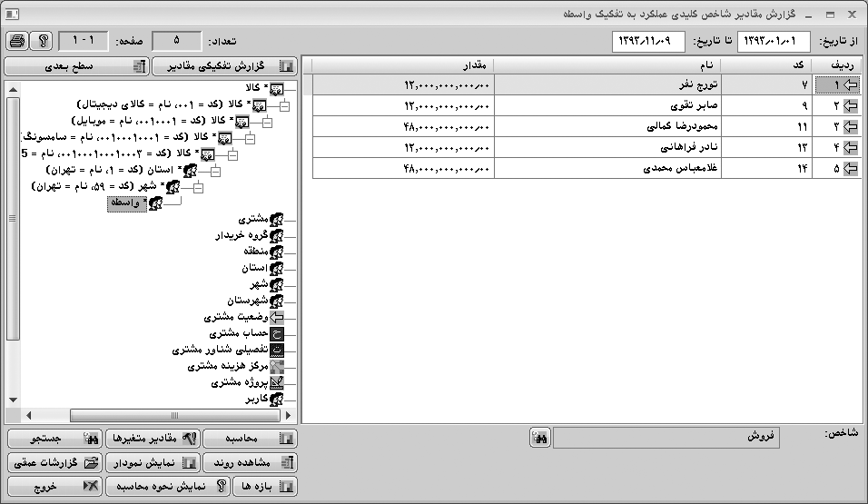This screenshot has height=504, width=868.
Task: Click the خروج exit button
Action: 54,487
